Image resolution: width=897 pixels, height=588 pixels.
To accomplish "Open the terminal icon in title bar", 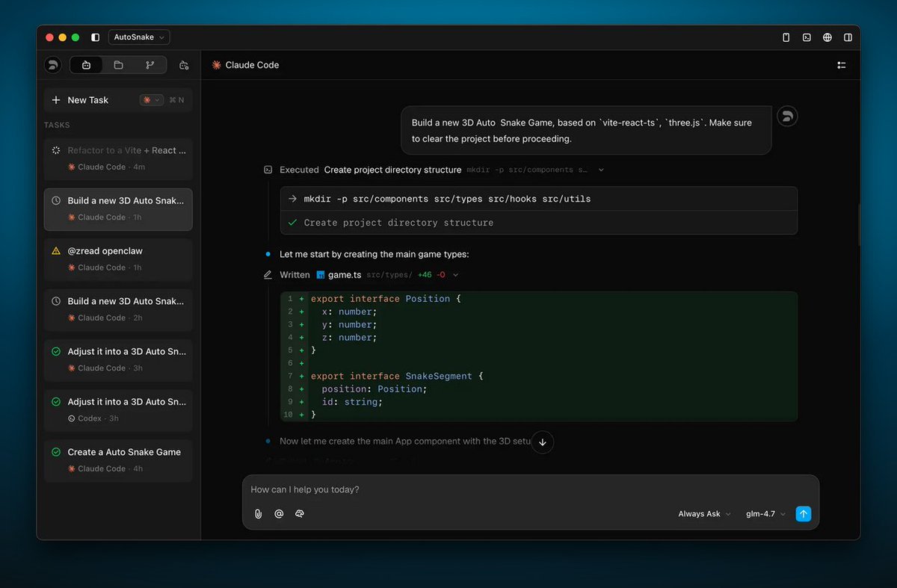I will click(807, 37).
